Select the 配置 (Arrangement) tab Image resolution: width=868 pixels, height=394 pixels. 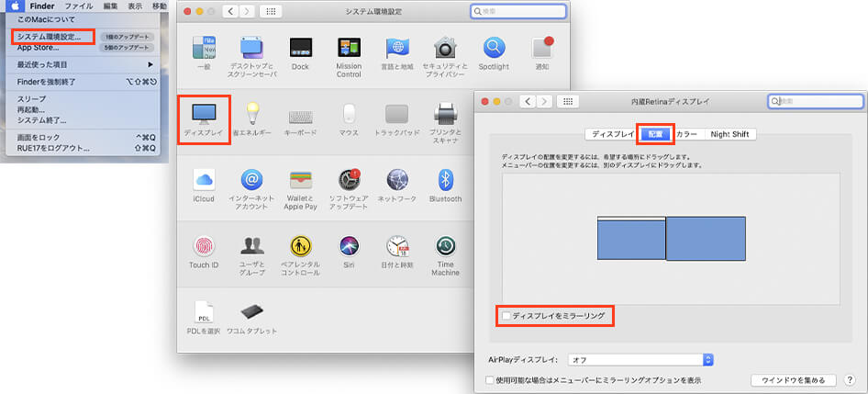655,134
